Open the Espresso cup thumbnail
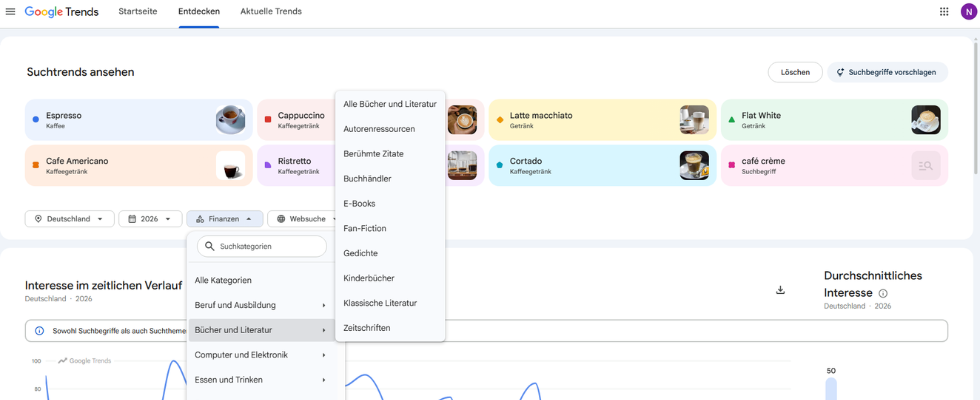Image resolution: width=980 pixels, height=400 pixels. [230, 119]
